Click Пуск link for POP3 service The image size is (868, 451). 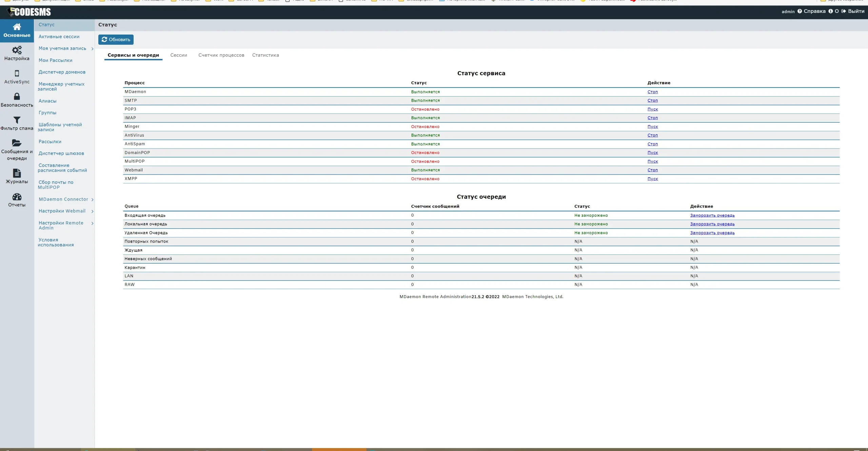(x=652, y=109)
